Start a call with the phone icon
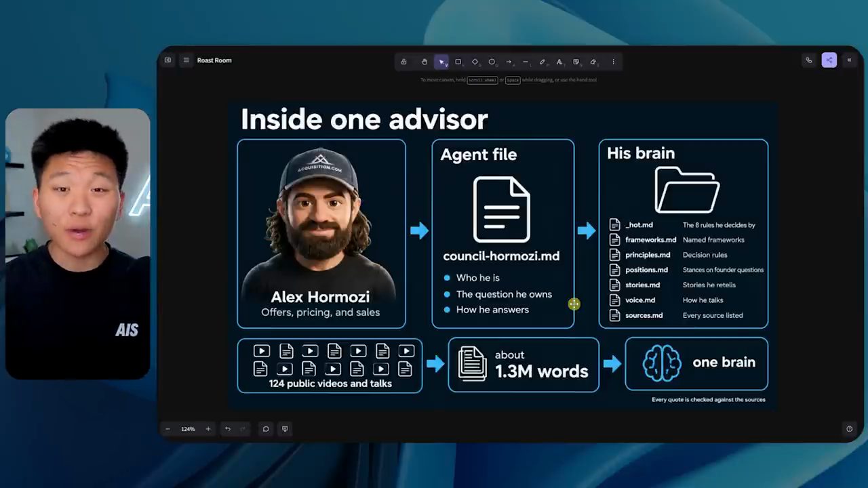 tap(809, 60)
